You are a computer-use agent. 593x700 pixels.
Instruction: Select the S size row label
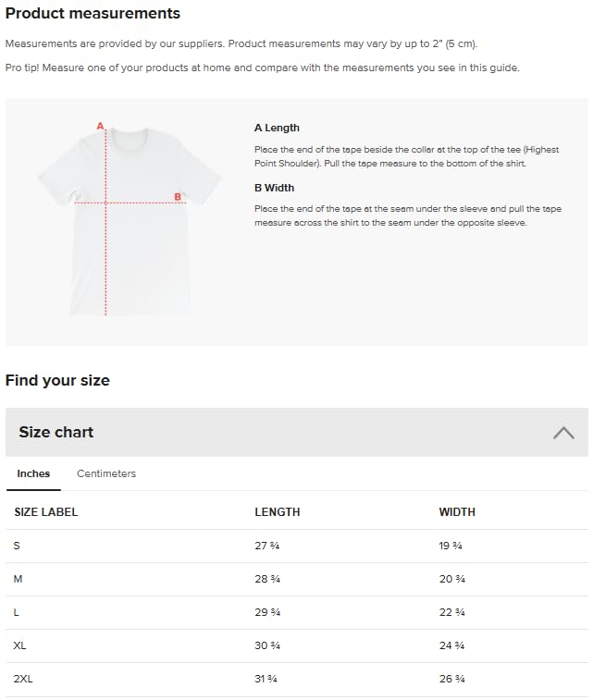point(17,546)
